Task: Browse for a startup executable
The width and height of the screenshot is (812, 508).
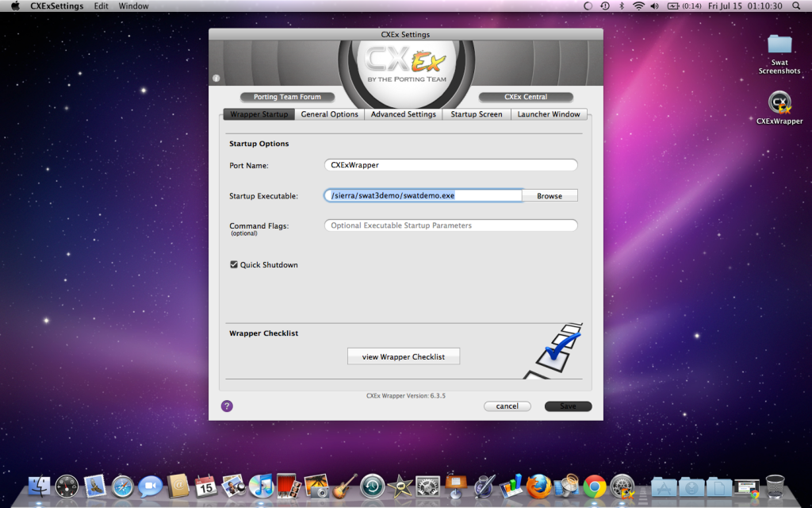Action: tap(550, 195)
